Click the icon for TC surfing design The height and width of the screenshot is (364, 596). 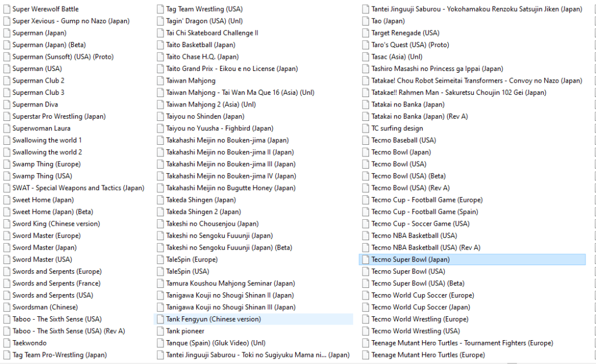(x=366, y=129)
